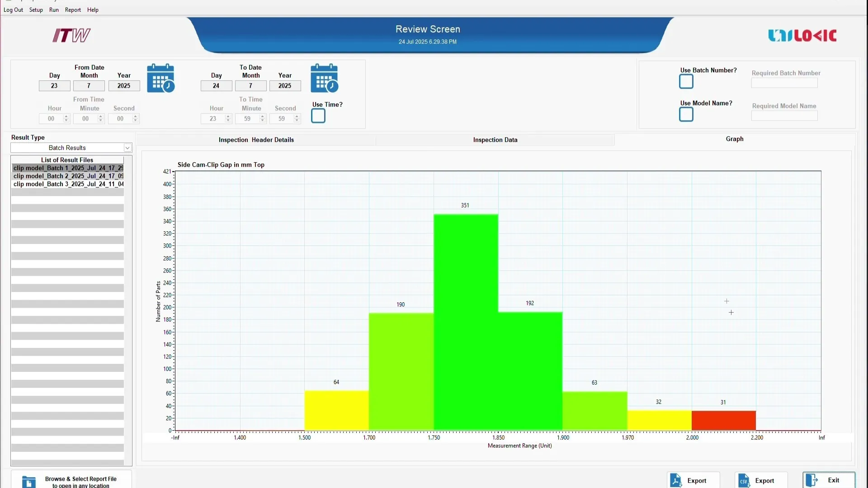Viewport: 868px width, 488px height.
Task: Open the From Date calendar picker
Action: point(160,78)
